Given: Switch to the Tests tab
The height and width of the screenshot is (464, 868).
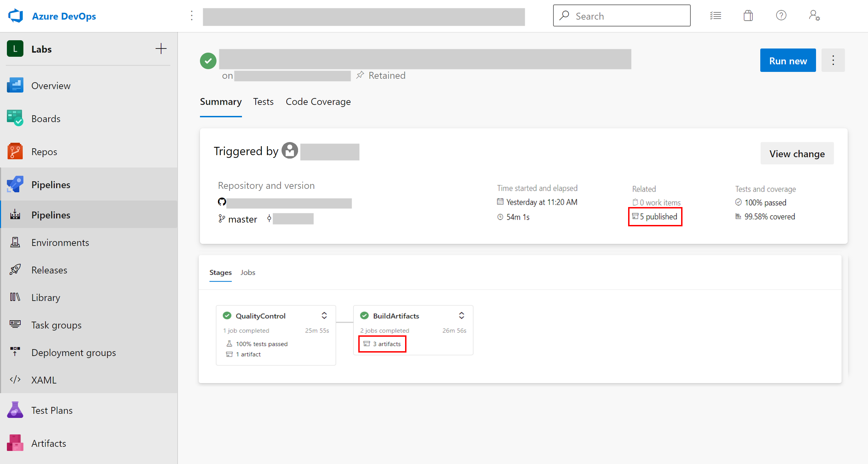Looking at the screenshot, I should pos(263,102).
